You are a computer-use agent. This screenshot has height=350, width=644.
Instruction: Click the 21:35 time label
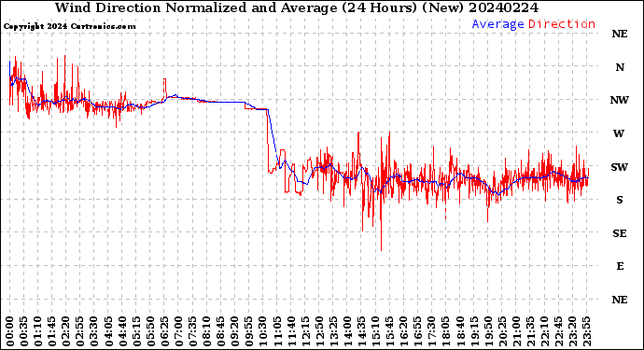(x=530, y=331)
